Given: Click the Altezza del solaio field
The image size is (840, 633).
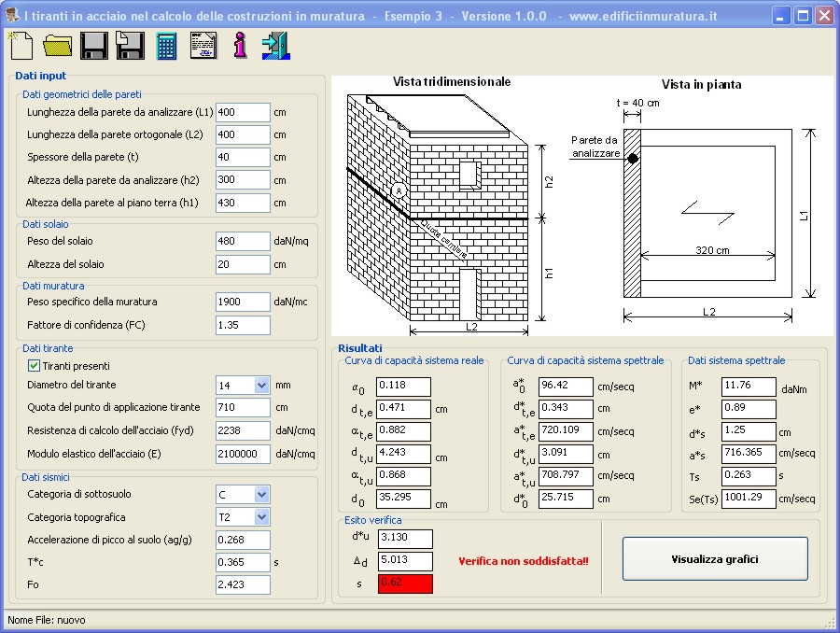Looking at the screenshot, I should [243, 264].
